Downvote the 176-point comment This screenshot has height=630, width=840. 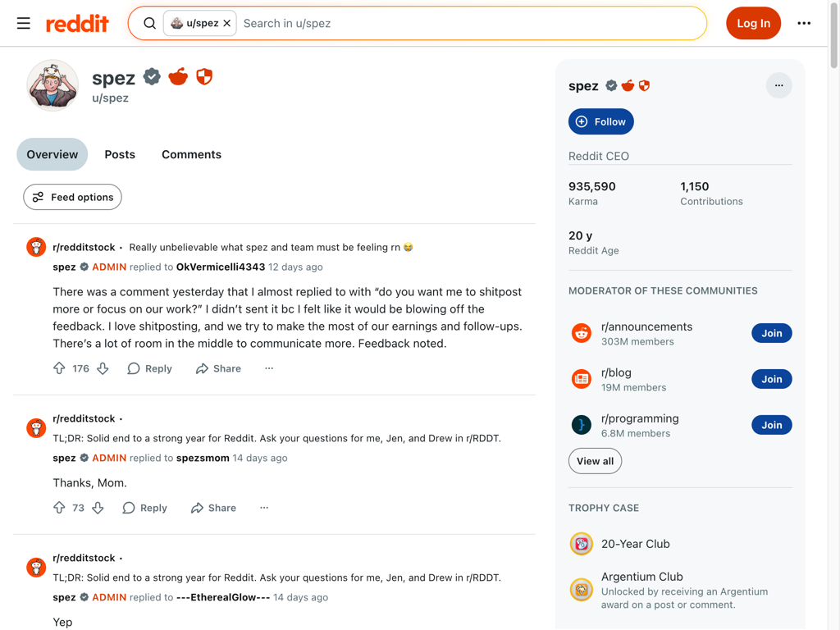[103, 368]
